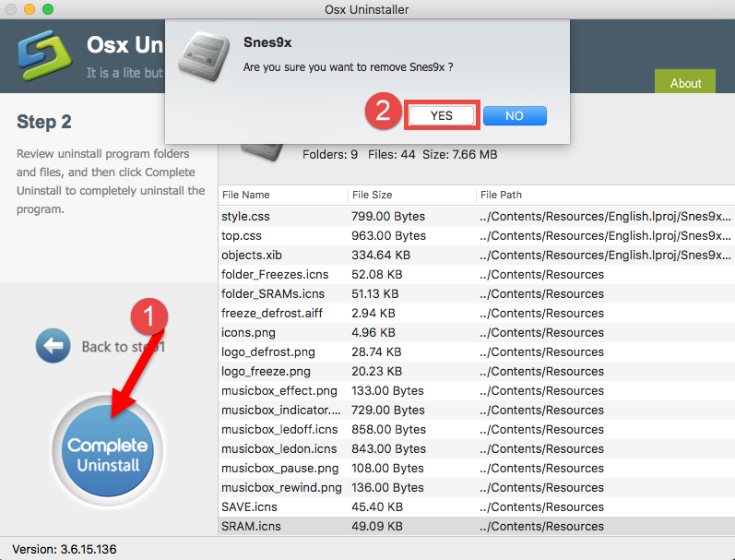
Task: Click the 334.64 KB size cell
Action: coord(381,256)
